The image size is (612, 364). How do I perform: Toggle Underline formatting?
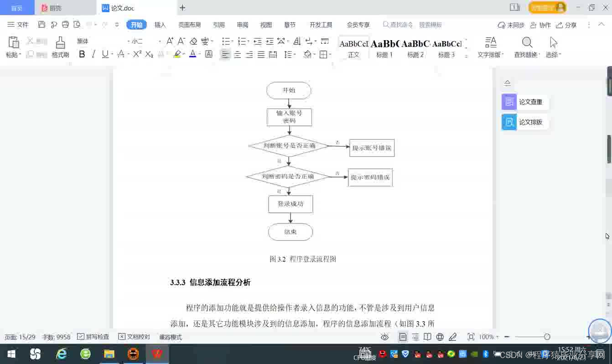105,54
